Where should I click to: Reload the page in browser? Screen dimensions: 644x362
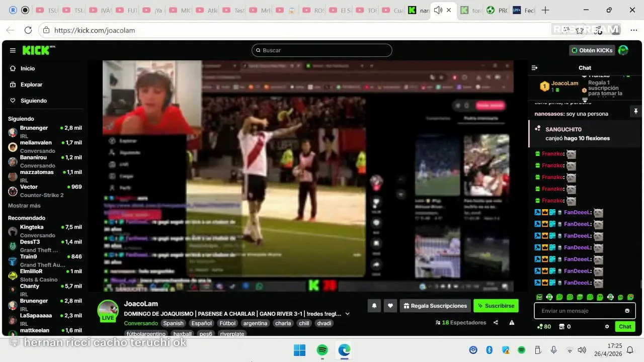(28, 30)
